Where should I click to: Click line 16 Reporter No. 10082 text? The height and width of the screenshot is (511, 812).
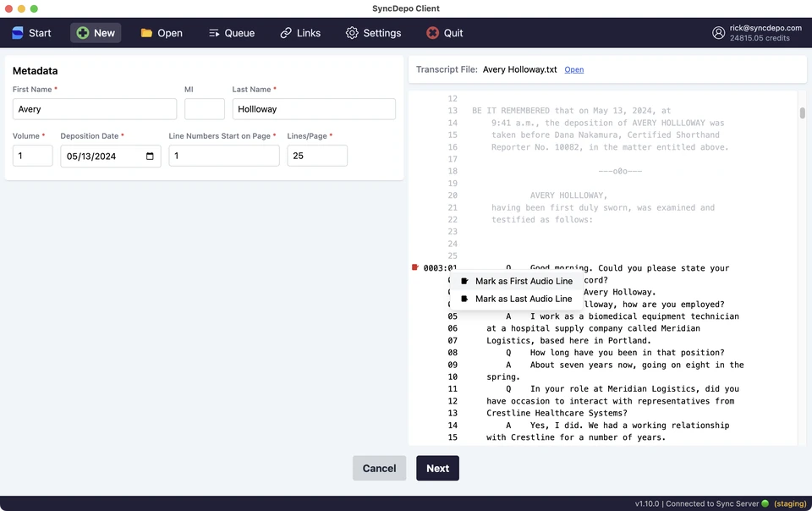click(610, 147)
